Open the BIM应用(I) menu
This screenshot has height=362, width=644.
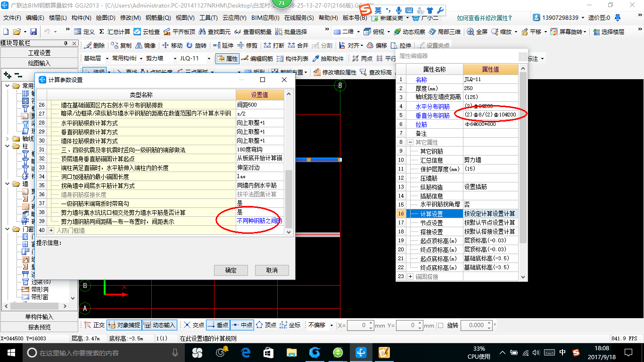(265, 18)
